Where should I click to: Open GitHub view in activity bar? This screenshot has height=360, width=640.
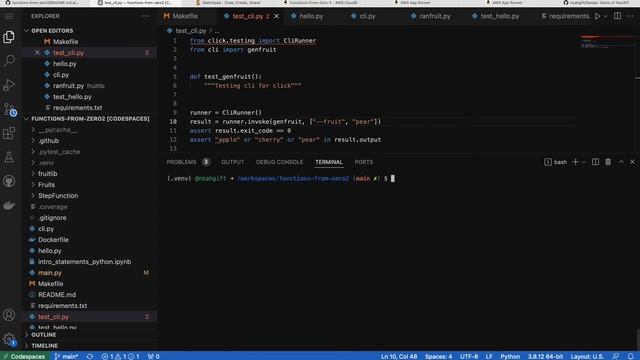coord(9,181)
